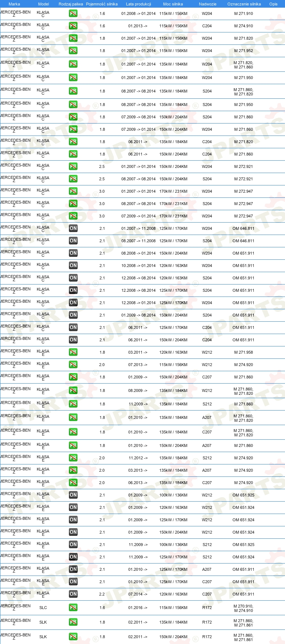Click the PB icon in the M 271.958 row
Image resolution: width=285 pixels, height=644 pixels.
click(73, 352)
